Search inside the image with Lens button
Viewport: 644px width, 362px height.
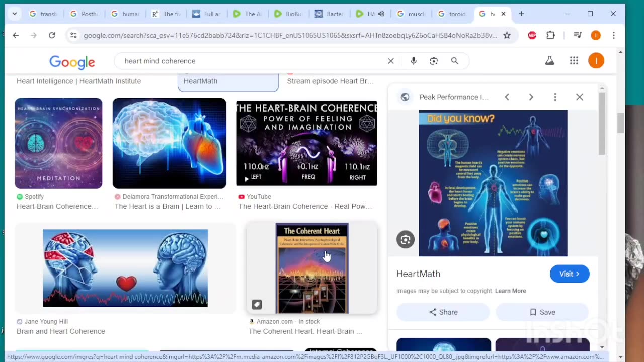tap(406, 239)
